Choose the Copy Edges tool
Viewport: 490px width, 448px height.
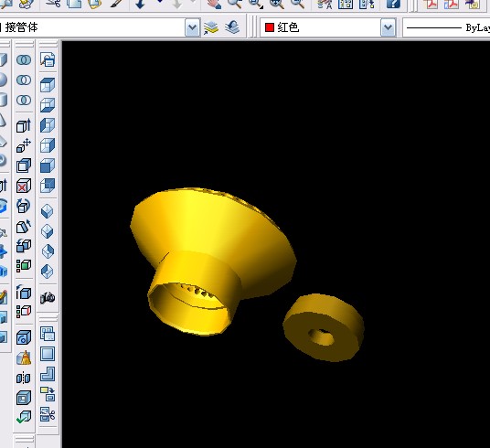pos(24,292)
